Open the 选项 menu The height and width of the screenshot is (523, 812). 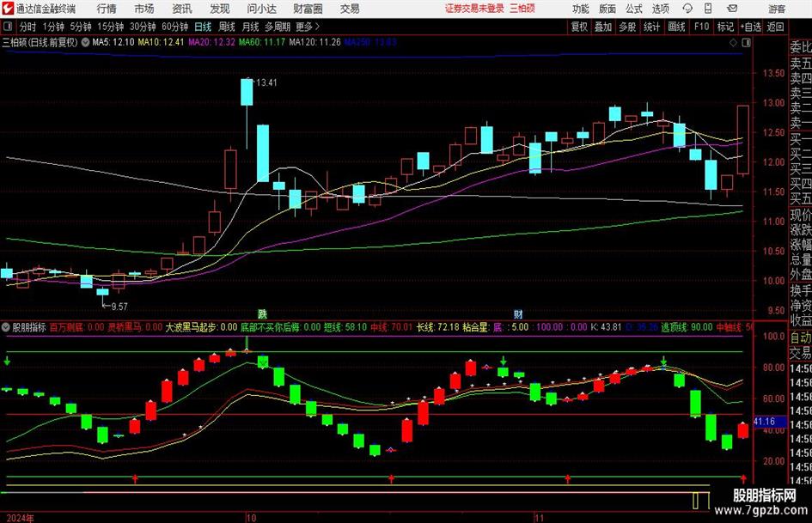click(x=660, y=9)
